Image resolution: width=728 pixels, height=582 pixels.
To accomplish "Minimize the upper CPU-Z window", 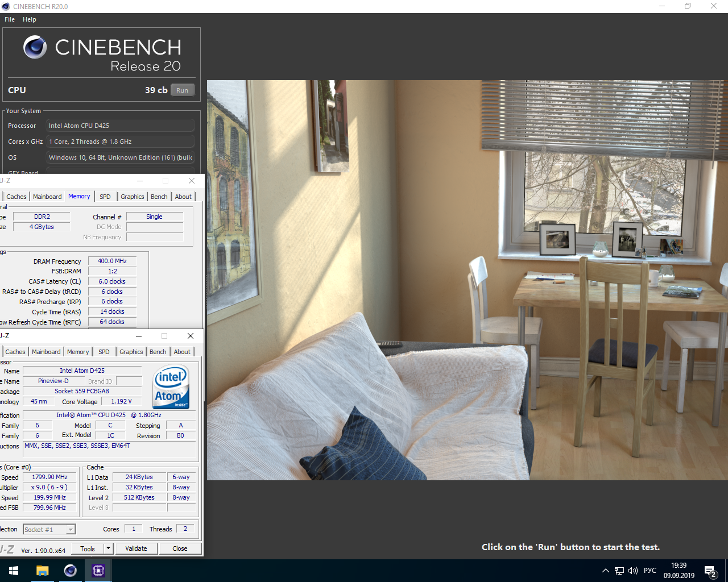I will pos(140,181).
